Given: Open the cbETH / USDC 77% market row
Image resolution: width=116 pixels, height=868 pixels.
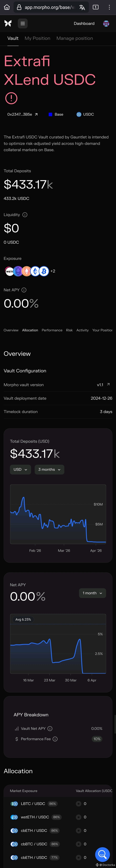Looking at the screenshot, I should (58, 858).
